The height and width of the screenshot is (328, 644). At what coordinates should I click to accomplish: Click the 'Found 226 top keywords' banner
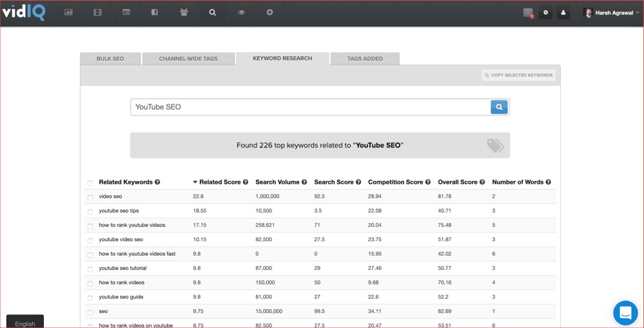pos(320,146)
